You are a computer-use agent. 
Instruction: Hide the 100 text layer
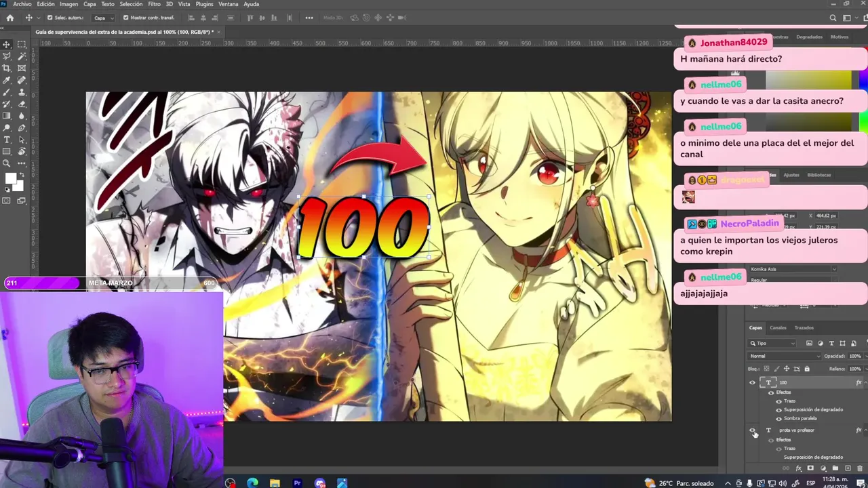[752, 382]
